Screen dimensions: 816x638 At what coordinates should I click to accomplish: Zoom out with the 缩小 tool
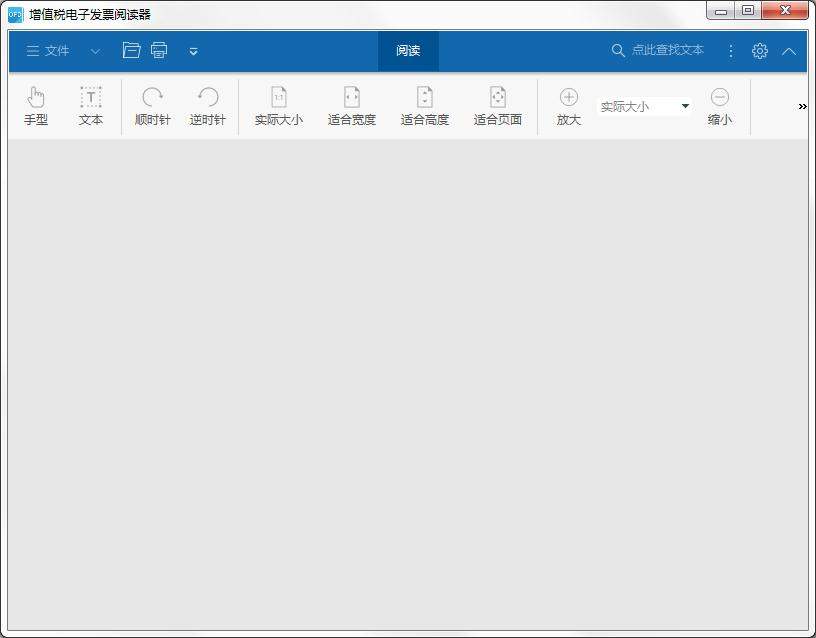[720, 105]
